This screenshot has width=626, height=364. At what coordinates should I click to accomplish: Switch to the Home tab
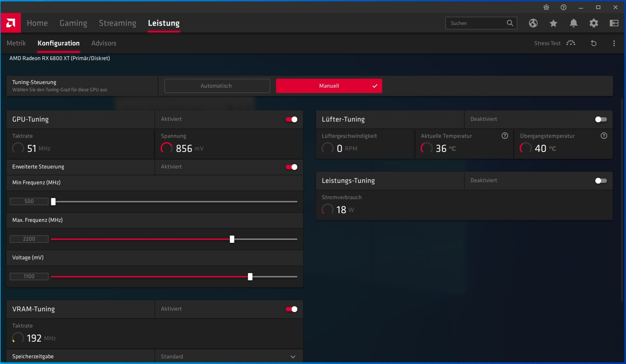(x=37, y=23)
